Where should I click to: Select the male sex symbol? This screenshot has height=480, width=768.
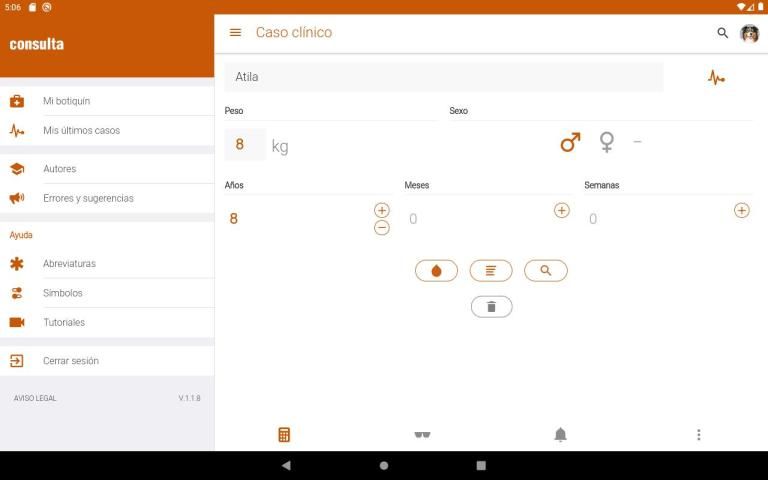(x=570, y=143)
